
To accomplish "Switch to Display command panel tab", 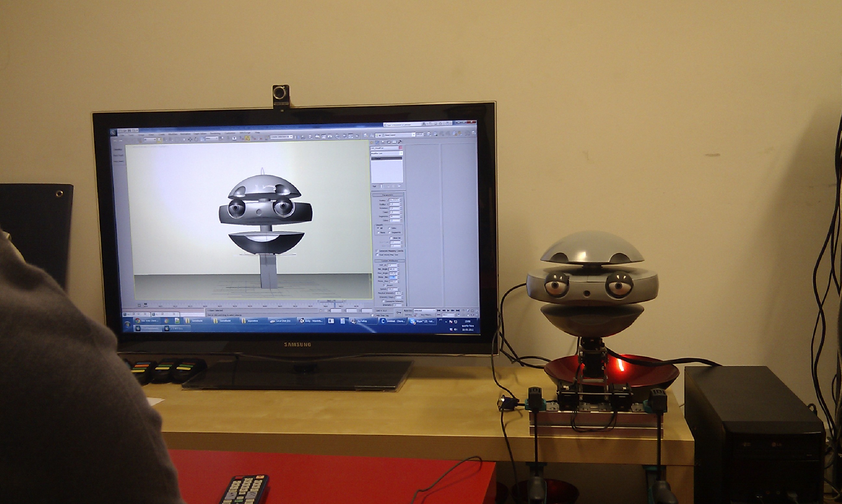I will tap(394, 142).
